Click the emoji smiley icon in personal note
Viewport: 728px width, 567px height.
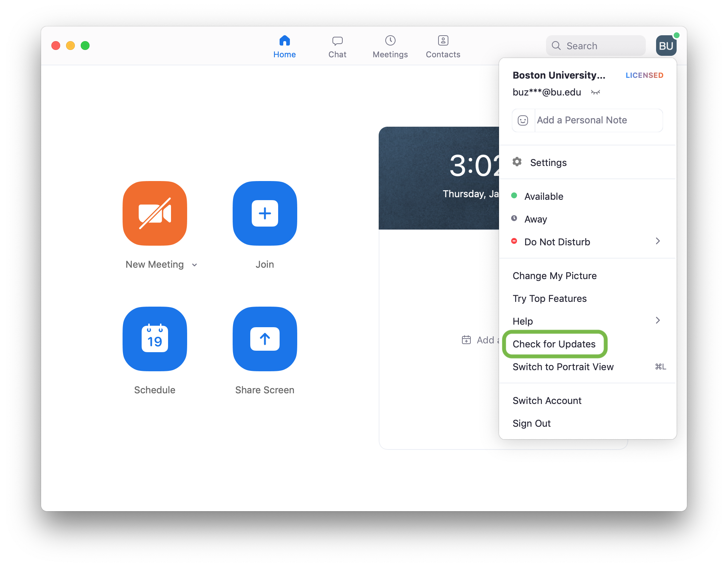pos(523,120)
